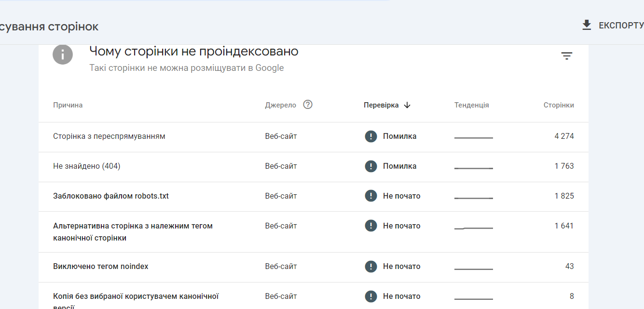Viewport: 644px width, 309px height.
Task: Sort by the Перевірка column arrow
Action: (407, 105)
